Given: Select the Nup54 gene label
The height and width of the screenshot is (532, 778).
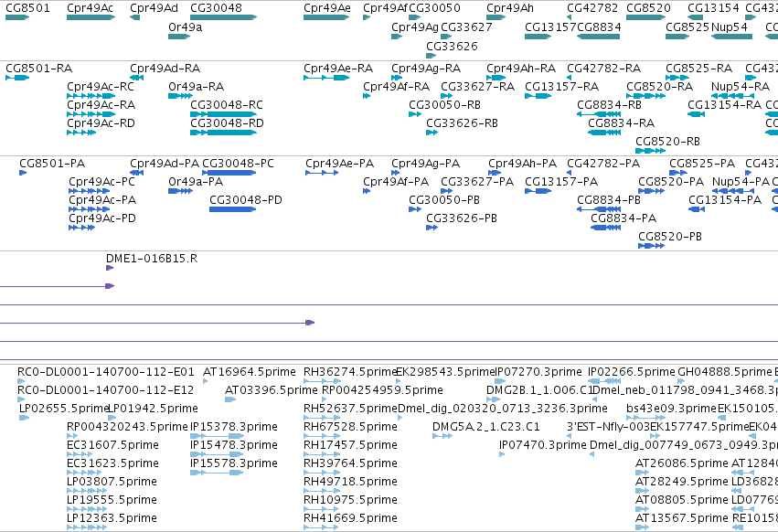Looking at the screenshot, I should point(730,27).
